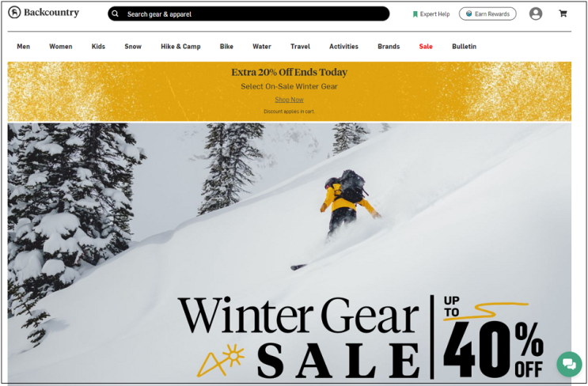The height and width of the screenshot is (386, 588).
Task: Open the user account profile icon
Action: click(x=536, y=14)
